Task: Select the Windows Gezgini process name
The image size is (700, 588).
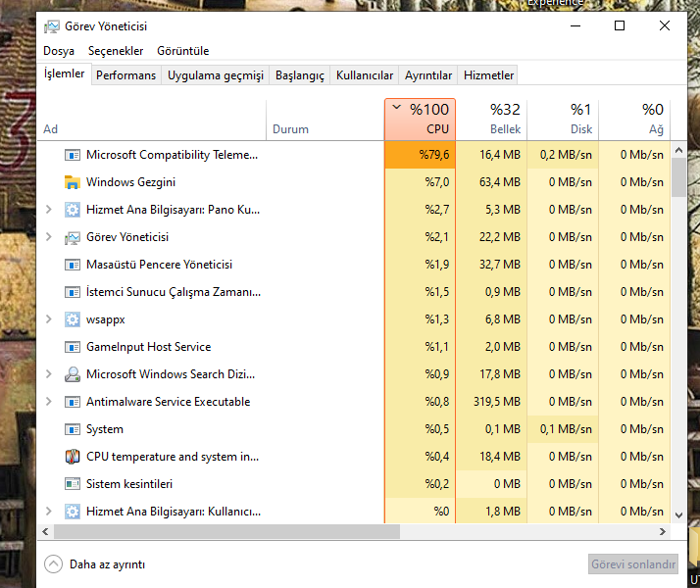Action: pos(130,182)
